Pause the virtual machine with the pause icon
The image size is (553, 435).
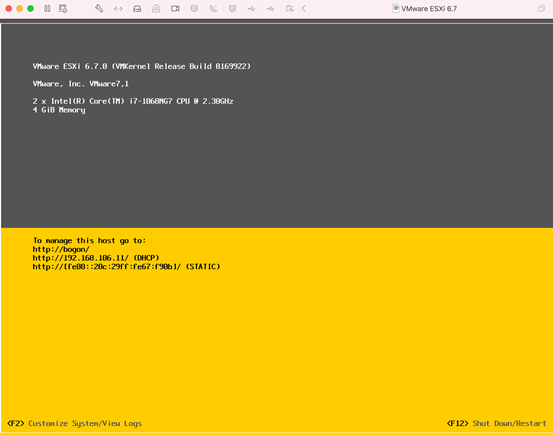tap(47, 8)
